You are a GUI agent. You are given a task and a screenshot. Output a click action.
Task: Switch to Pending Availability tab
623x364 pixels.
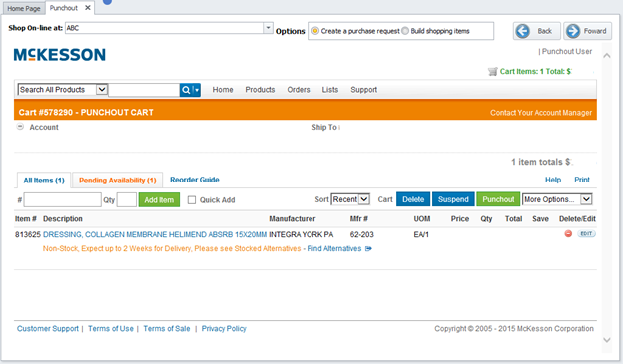tap(117, 181)
